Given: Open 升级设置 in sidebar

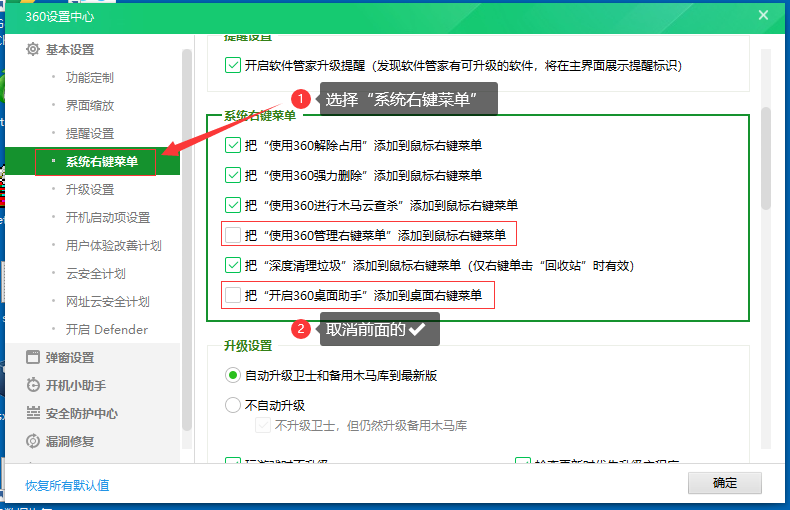Looking at the screenshot, I should 90,189.
